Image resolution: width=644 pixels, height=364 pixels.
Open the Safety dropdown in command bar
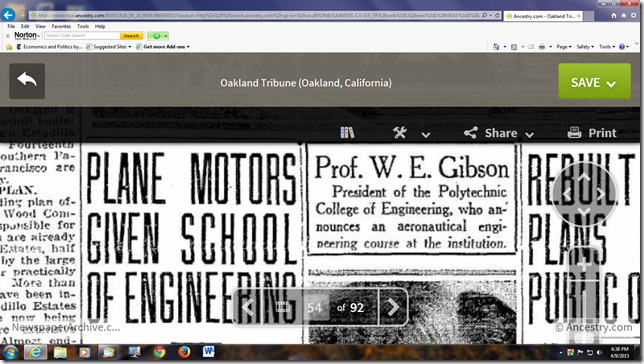pyautogui.click(x=585, y=47)
